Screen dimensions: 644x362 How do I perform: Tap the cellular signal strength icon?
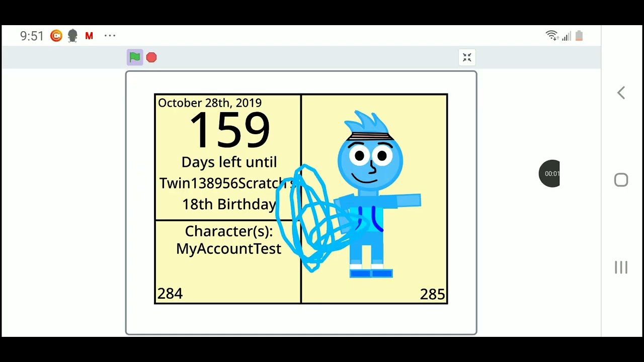click(567, 36)
